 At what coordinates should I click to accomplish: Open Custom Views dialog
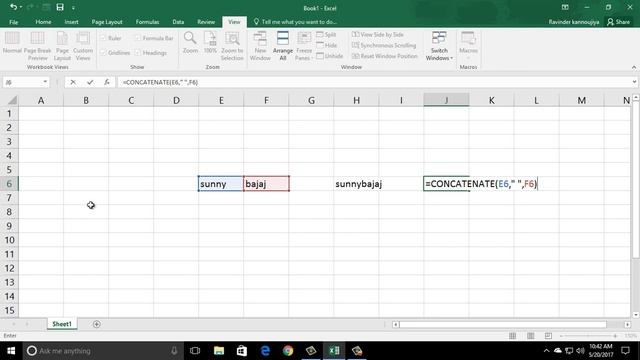pyautogui.click(x=83, y=46)
